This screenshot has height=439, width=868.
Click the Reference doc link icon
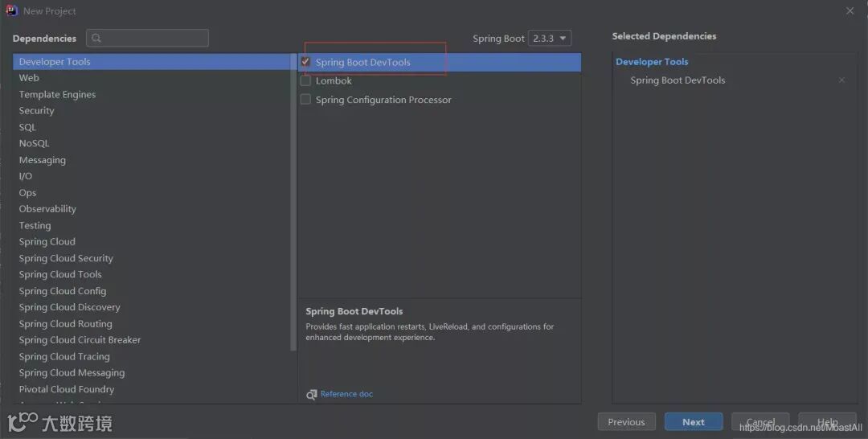(x=312, y=394)
